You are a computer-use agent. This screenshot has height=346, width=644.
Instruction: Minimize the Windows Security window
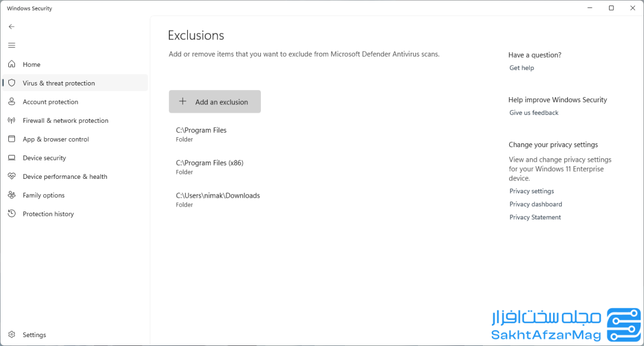590,8
